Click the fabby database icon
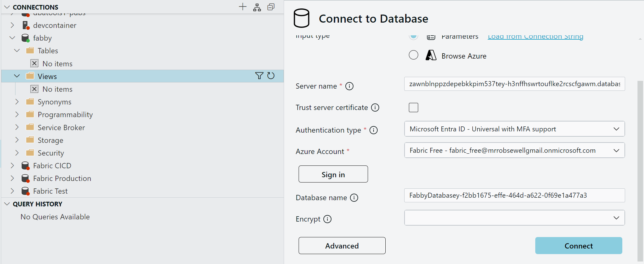Image resolution: width=644 pixels, height=264 pixels. 25,38
